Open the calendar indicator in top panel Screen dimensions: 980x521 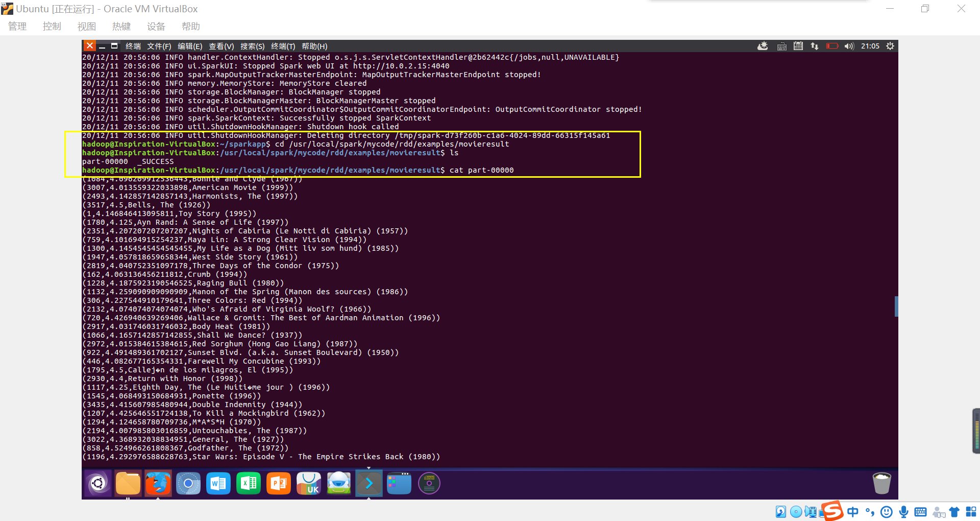tap(798, 46)
